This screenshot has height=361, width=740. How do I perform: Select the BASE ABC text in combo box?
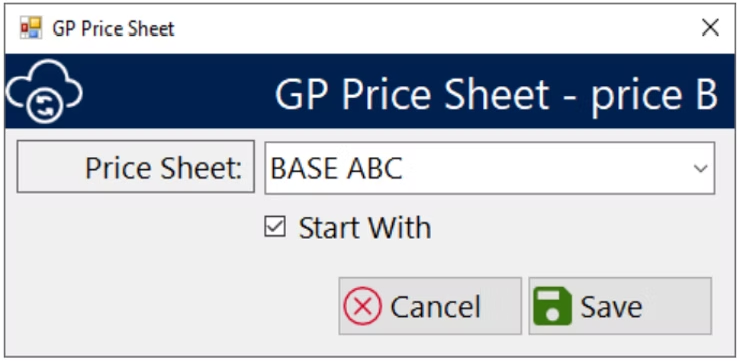pos(336,168)
